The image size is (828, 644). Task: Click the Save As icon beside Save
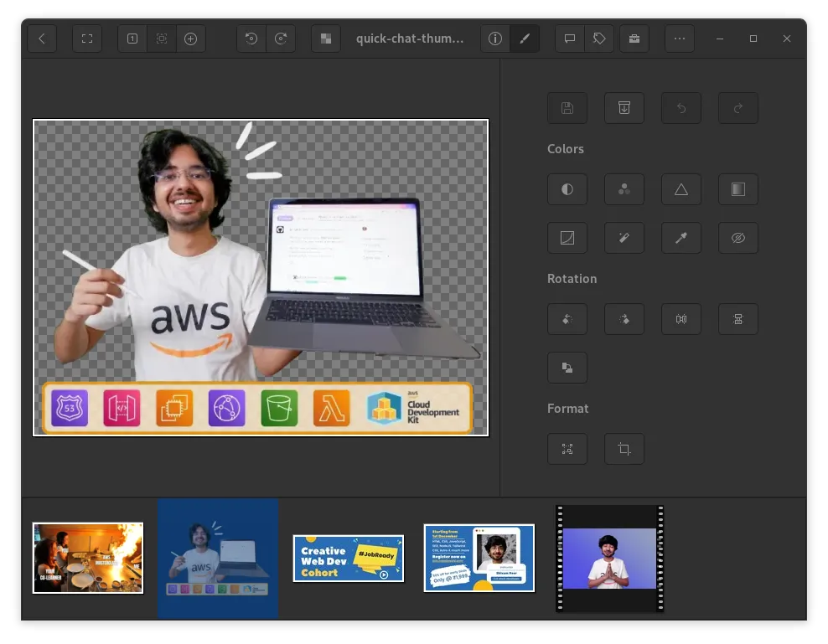point(624,108)
